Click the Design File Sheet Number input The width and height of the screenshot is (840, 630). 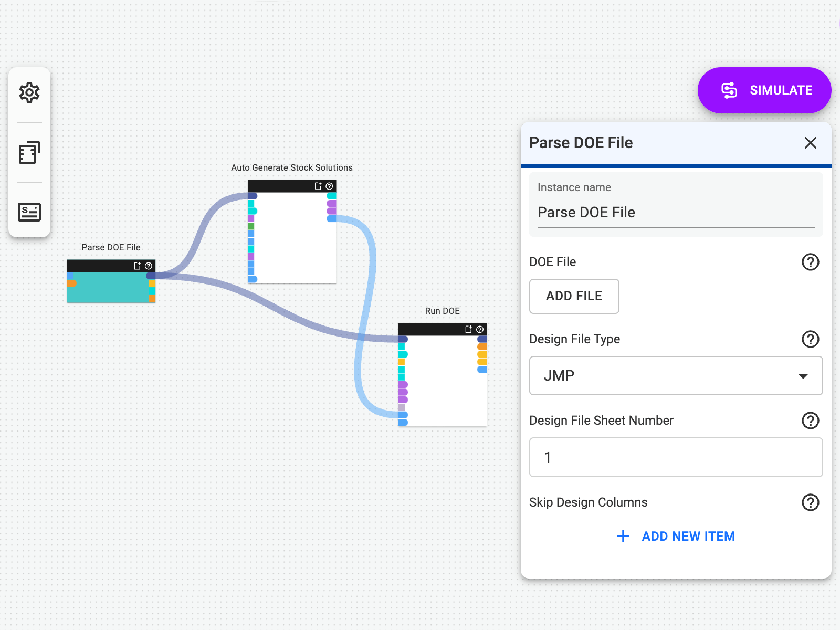pyautogui.click(x=676, y=457)
